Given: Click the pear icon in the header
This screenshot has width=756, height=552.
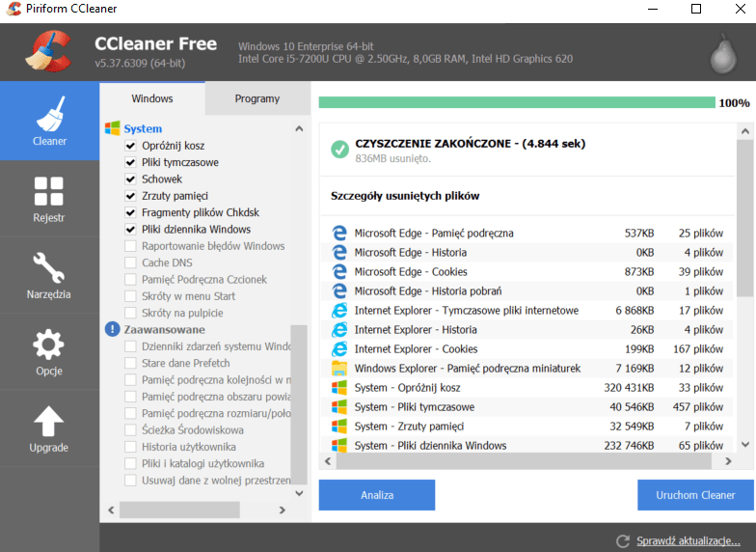Looking at the screenshot, I should pos(723,53).
